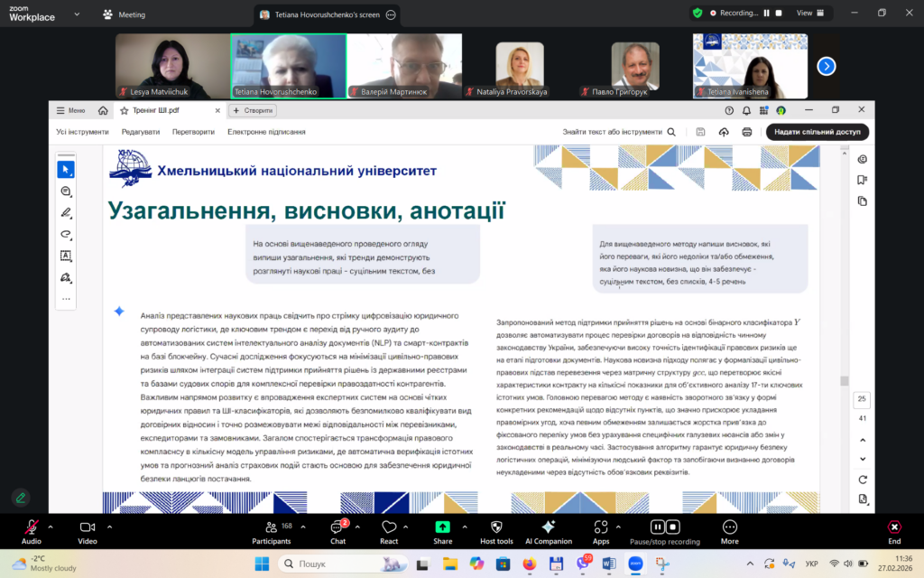Open More options in the Zoom toolbar
Image resolution: width=924 pixels, height=578 pixels.
tap(729, 527)
